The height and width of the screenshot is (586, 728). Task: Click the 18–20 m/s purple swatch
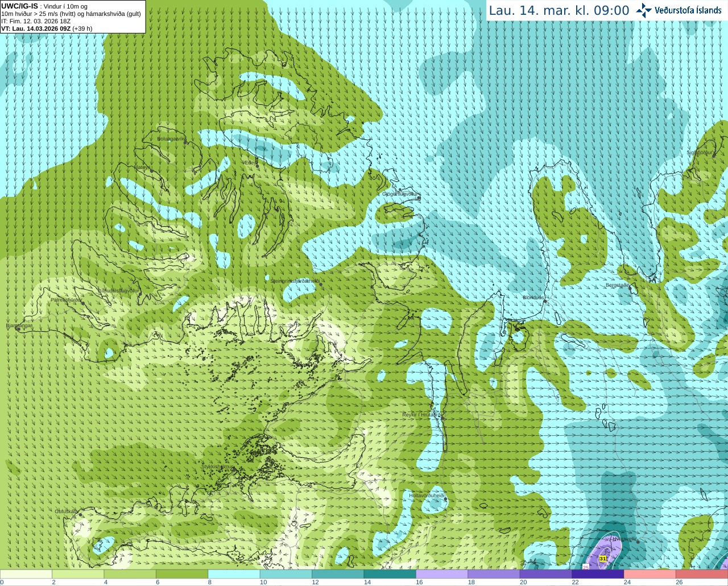click(x=494, y=574)
